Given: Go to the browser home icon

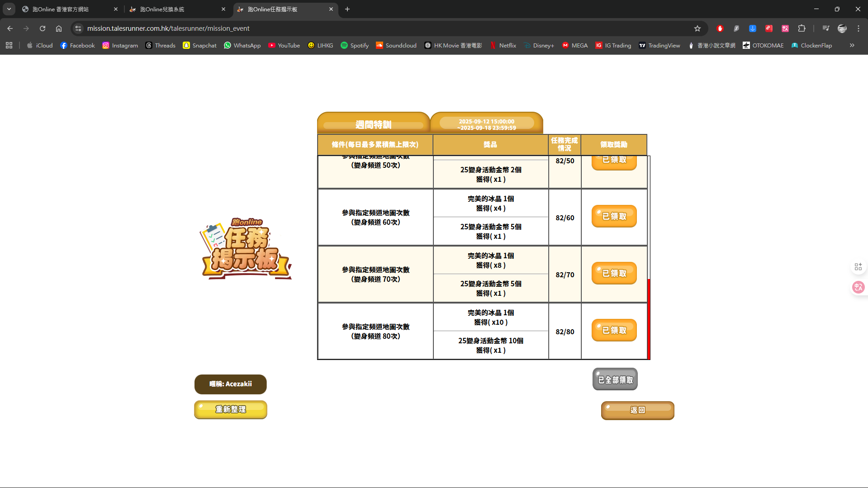Looking at the screenshot, I should pos(59,28).
